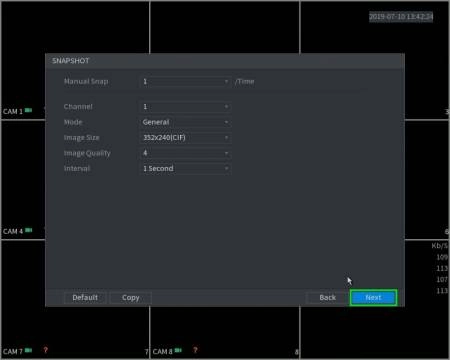Open the Image Size dropdown 352x240(CIF)
Image resolution: width=450 pixels, height=360 pixels.
tap(185, 138)
